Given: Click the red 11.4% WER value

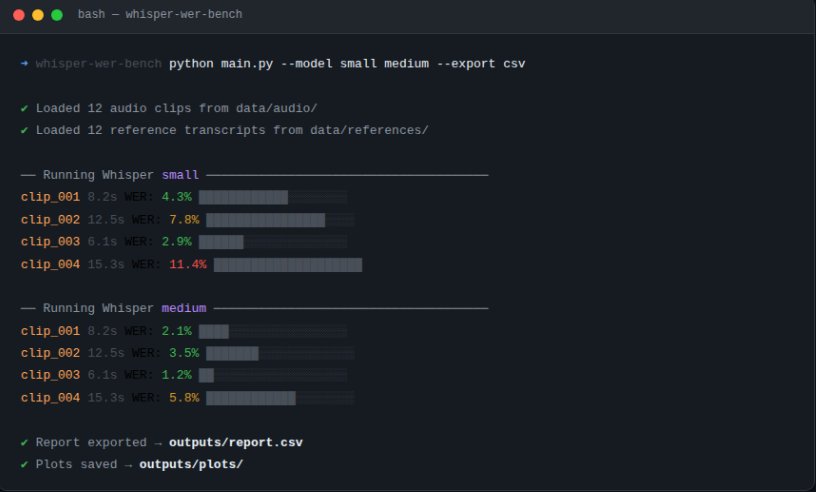Looking at the screenshot, I should (187, 264).
